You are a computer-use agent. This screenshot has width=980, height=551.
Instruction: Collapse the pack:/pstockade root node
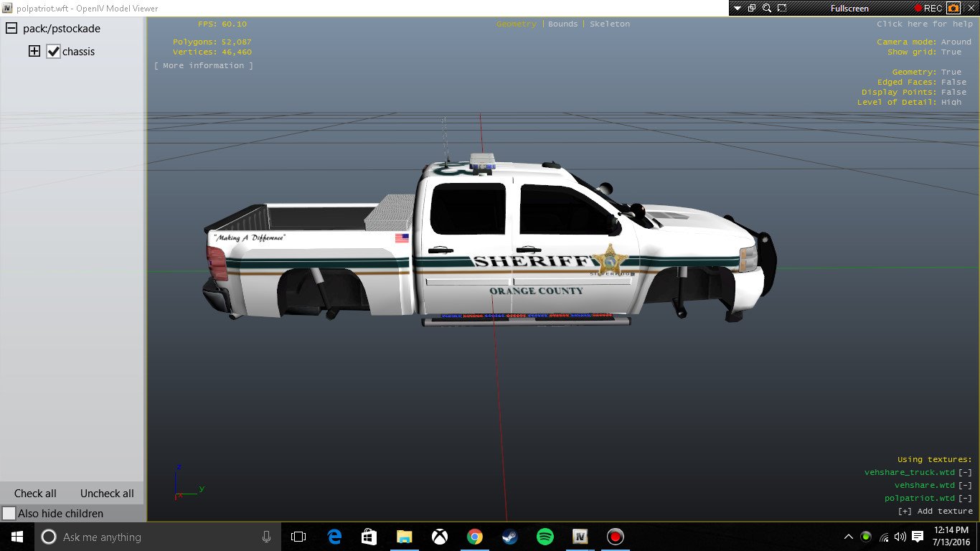[x=11, y=29]
